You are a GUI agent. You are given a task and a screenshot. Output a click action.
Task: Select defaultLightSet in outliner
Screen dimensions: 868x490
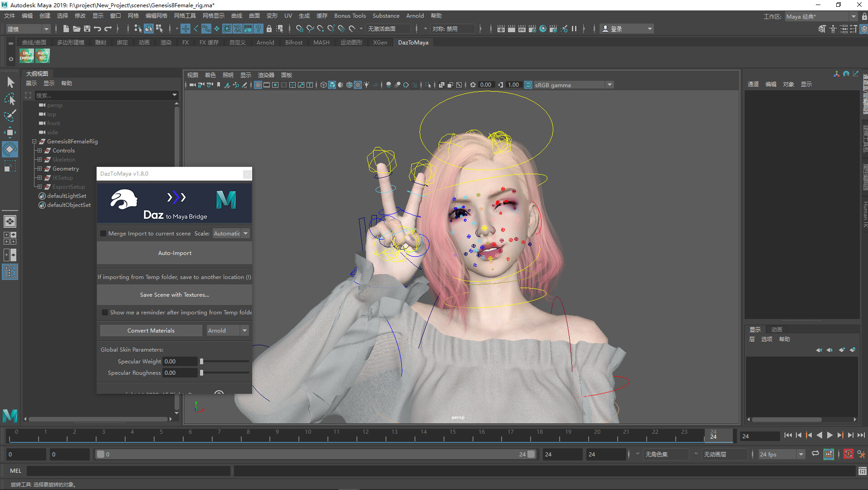tap(67, 196)
